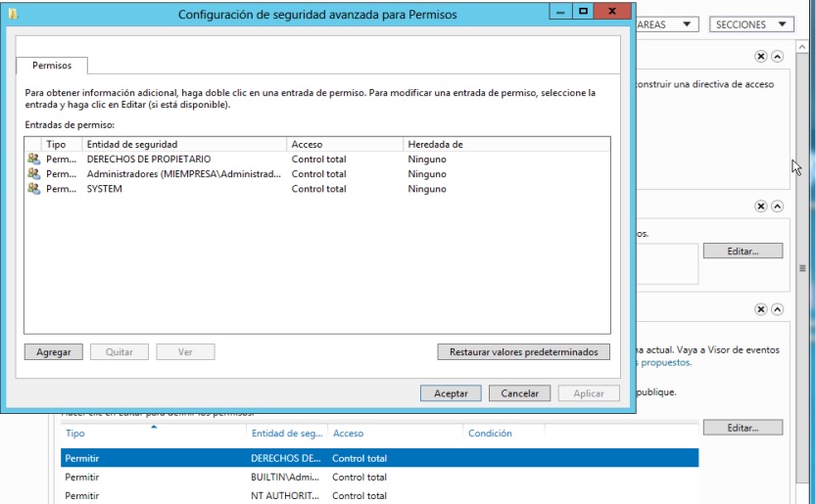
Task: Close the bottom section with the X icon
Action: click(x=761, y=309)
